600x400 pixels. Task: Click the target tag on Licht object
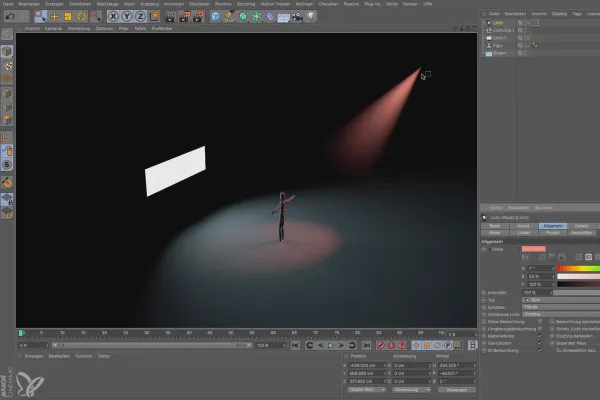click(535, 23)
